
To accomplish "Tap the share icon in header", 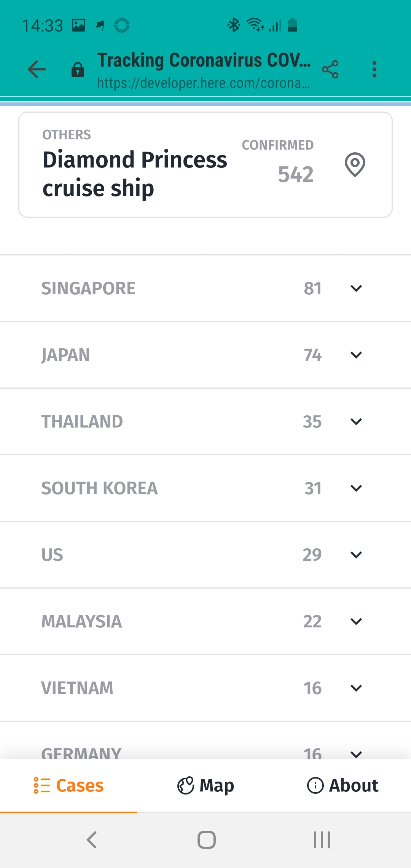I will click(330, 69).
